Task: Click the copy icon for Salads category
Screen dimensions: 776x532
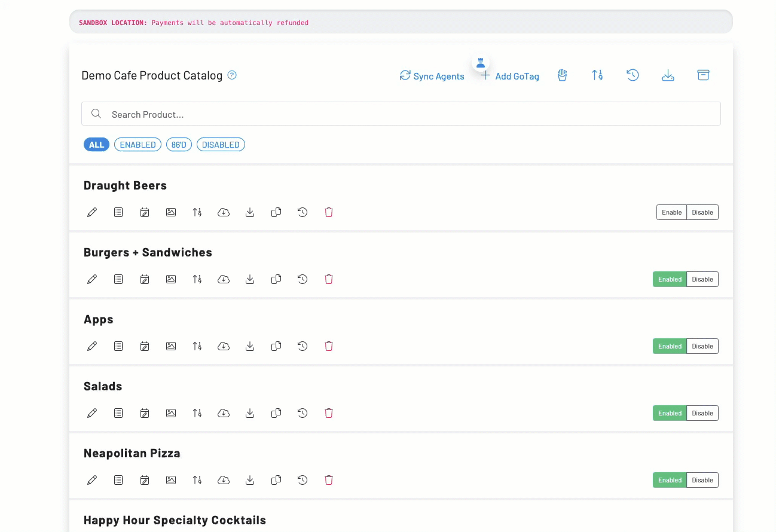Action: click(x=276, y=413)
